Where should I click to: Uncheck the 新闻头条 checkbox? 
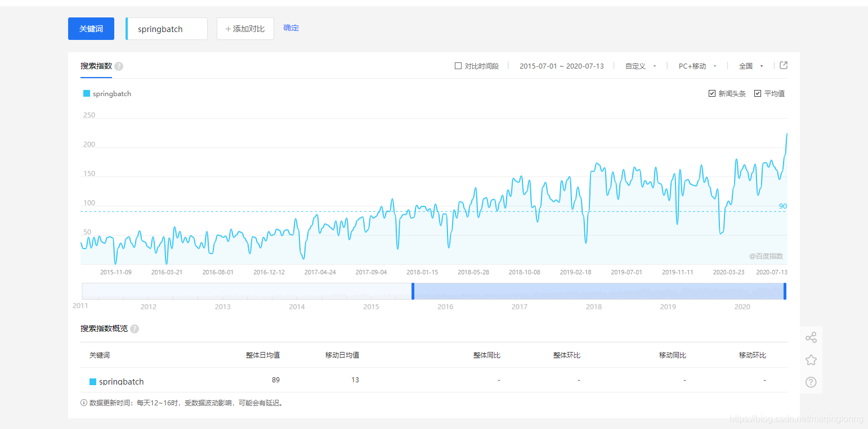point(712,93)
